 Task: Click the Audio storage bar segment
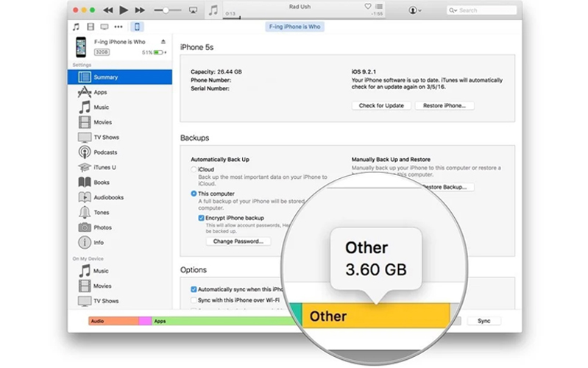pos(113,321)
